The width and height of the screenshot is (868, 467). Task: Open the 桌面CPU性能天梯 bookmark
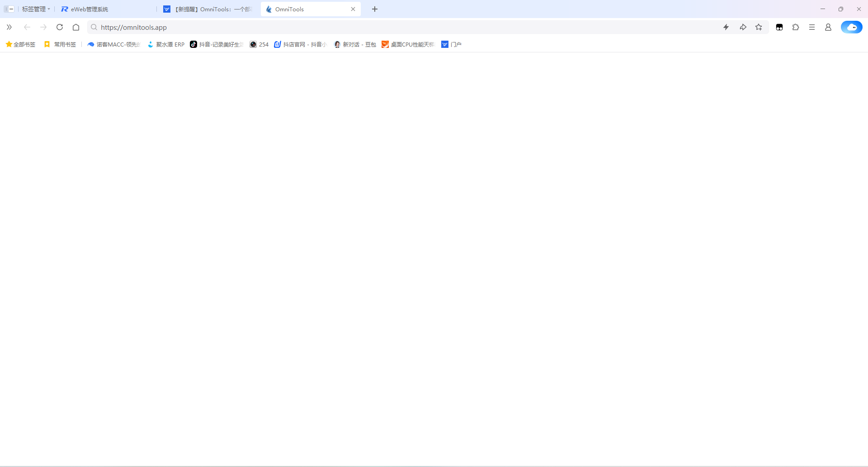tap(407, 44)
